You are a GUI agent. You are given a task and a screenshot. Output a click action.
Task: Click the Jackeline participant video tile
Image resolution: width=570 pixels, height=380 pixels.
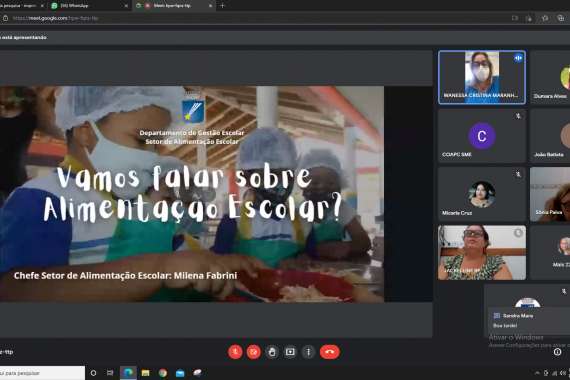point(482,252)
